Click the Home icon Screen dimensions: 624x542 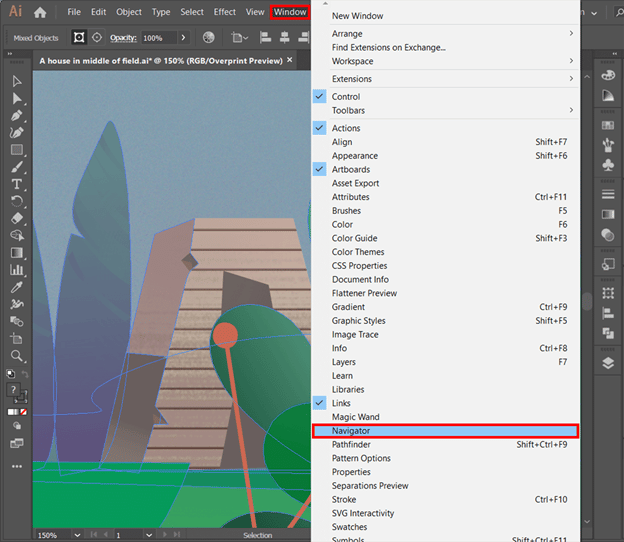coord(40,13)
